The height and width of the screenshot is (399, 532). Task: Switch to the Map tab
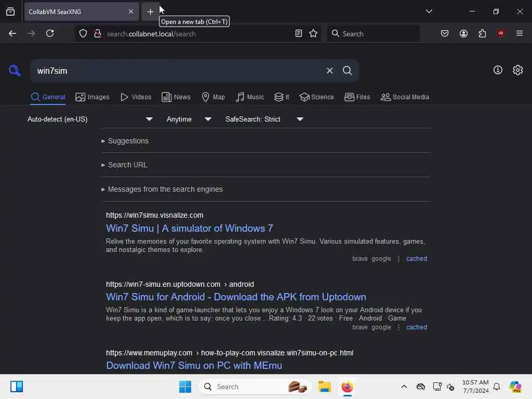pyautogui.click(x=213, y=97)
